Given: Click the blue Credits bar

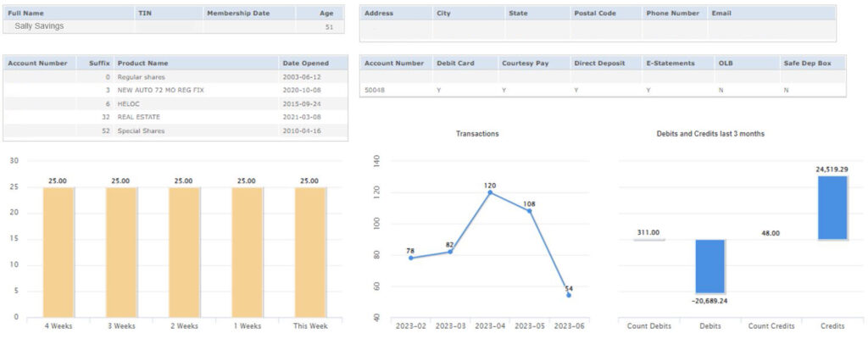Looking at the screenshot, I should pos(832,207).
